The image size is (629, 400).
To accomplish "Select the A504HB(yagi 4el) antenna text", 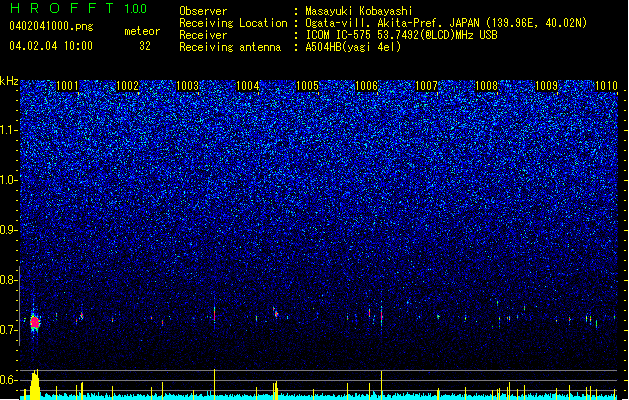I will click(353, 47).
